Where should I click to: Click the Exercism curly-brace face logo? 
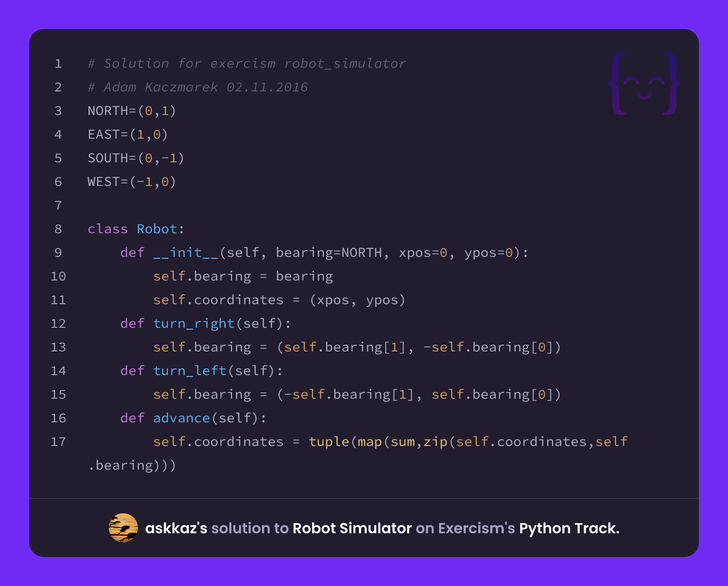[644, 84]
